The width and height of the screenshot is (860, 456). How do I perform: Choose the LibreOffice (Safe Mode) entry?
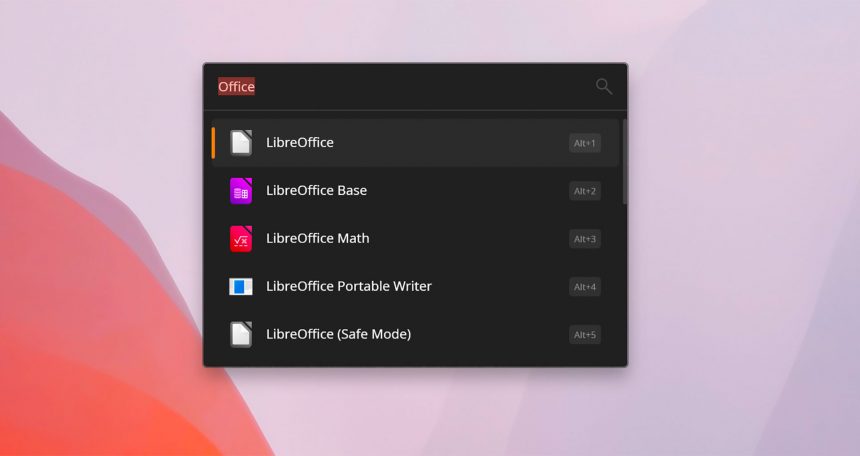415,334
